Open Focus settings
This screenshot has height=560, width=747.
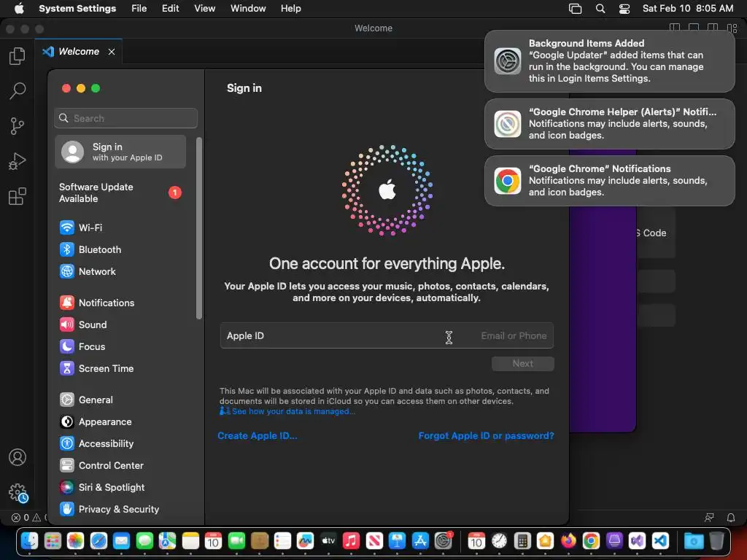point(120,346)
